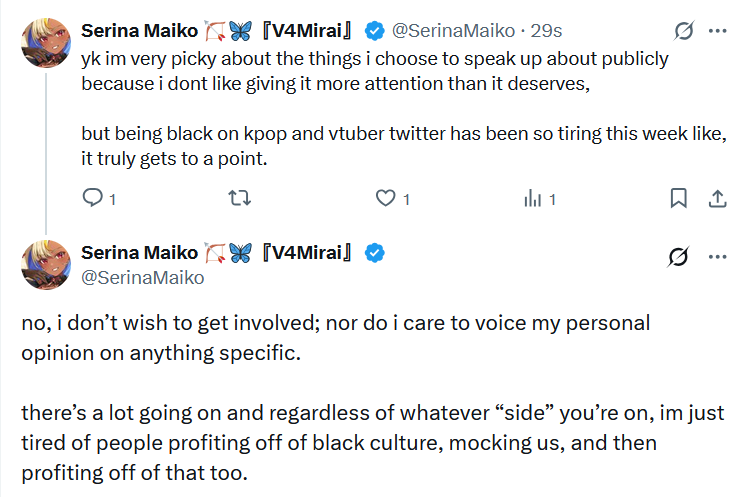Click the verified badge on the second tweet
Screen dimensions: 747x497
(x=375, y=253)
